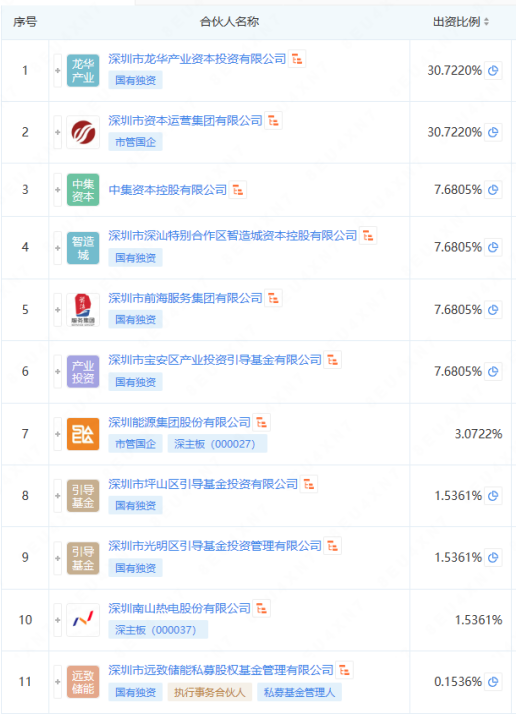Sort by 出资比例 column arrows
518x718 pixels.
486,22
